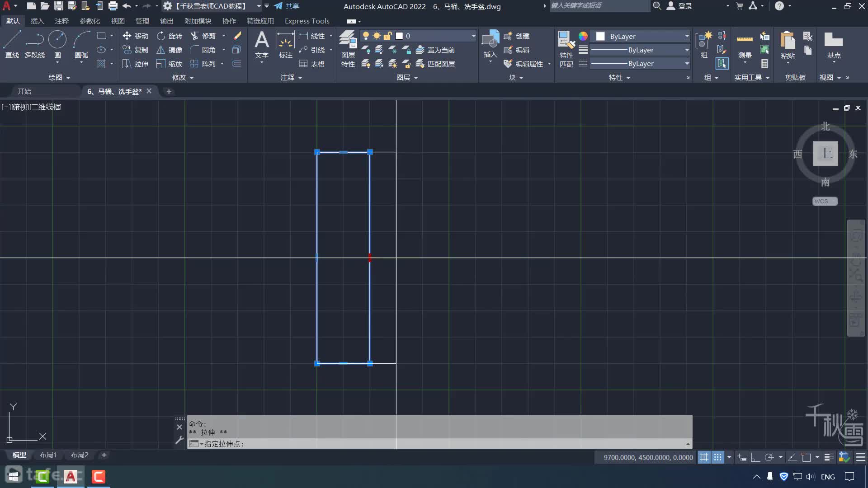868x488 pixels.
Task: Toggle layer 0 lock icon
Action: [387, 36]
